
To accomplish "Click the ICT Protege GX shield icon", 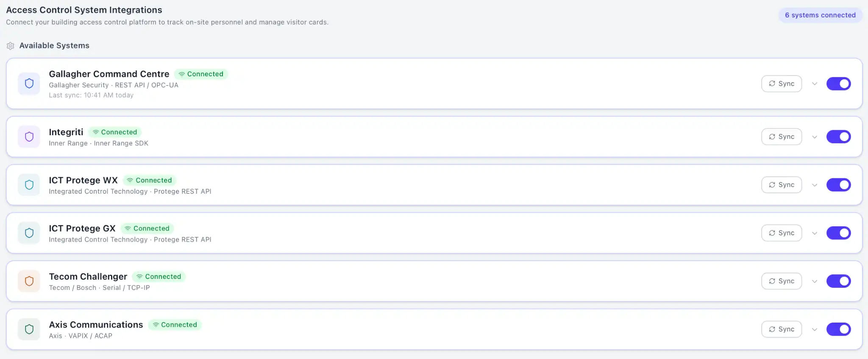I will (x=29, y=233).
